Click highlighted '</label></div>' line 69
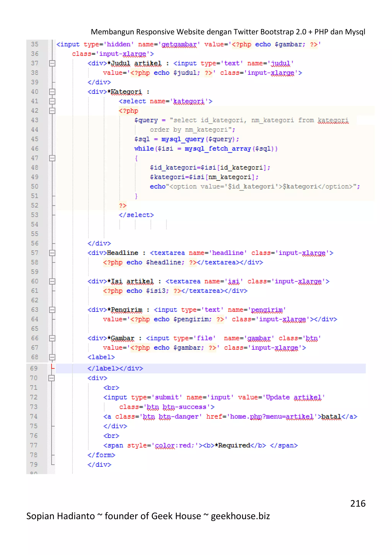This screenshot has width=392, height=555. (115, 369)
